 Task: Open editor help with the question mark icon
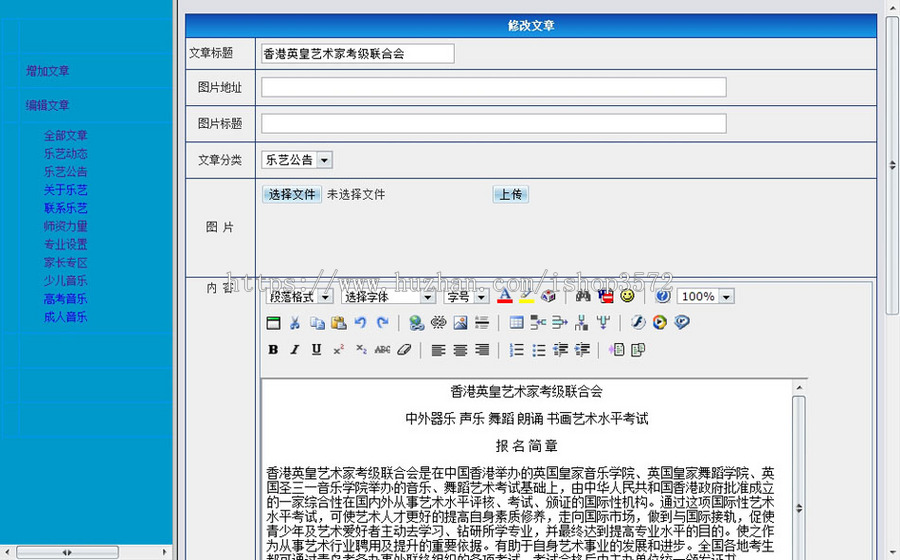(662, 296)
